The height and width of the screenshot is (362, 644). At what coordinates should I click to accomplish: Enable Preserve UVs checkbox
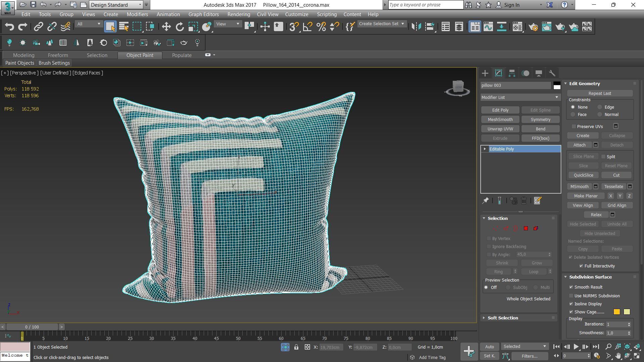coord(574,126)
